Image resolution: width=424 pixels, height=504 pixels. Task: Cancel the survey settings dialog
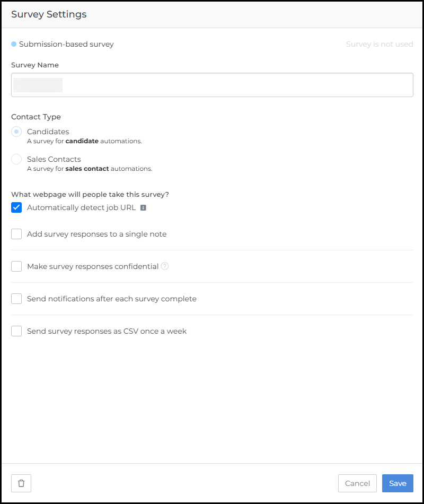[357, 483]
